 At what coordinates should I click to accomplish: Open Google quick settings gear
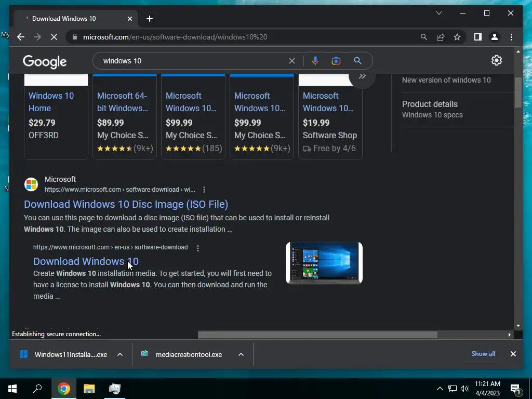click(x=496, y=60)
